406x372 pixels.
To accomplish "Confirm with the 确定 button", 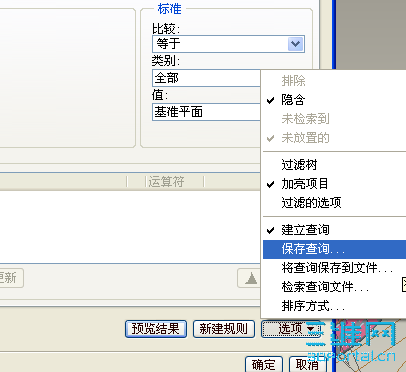I will [x=264, y=364].
